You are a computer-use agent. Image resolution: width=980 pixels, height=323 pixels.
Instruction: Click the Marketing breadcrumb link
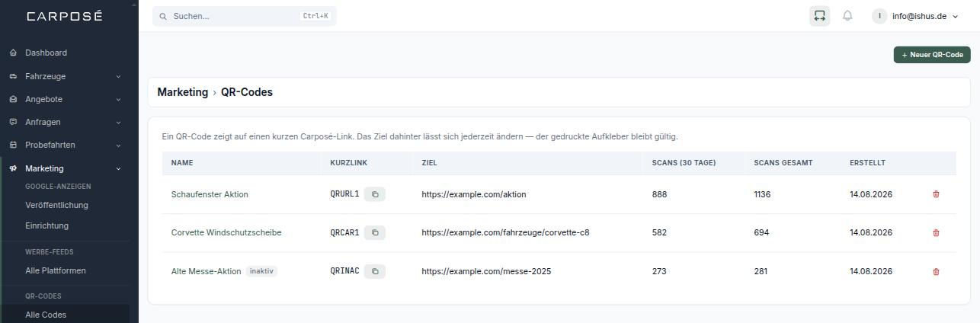pos(182,92)
